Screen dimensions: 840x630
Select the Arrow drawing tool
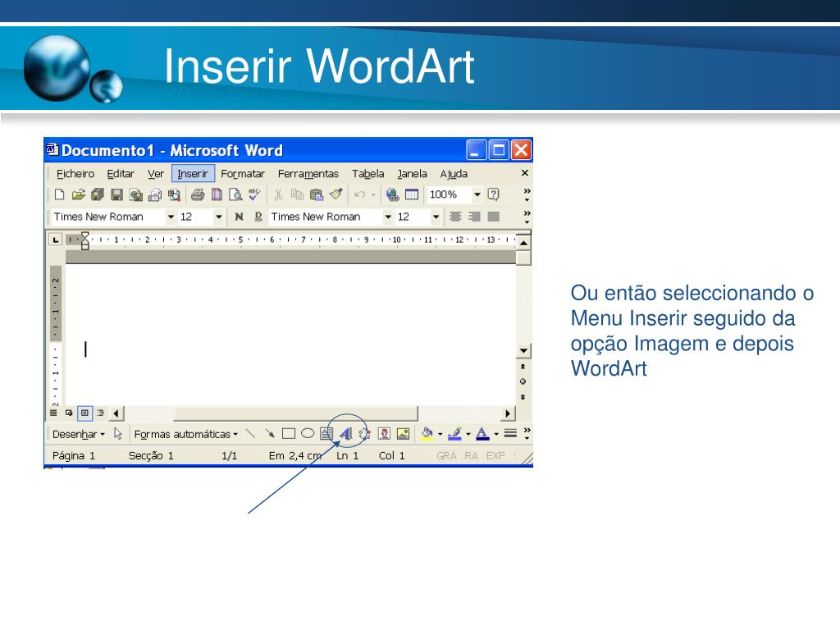coord(269,433)
